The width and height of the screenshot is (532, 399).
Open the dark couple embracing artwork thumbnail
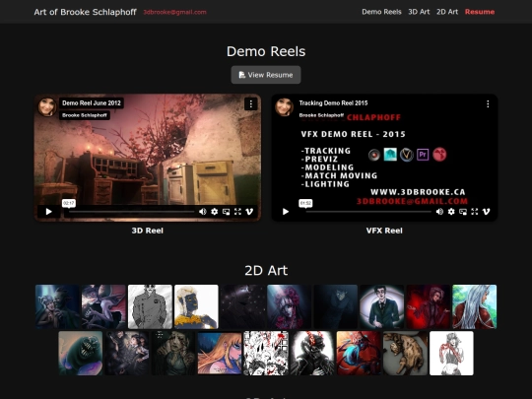point(127,354)
